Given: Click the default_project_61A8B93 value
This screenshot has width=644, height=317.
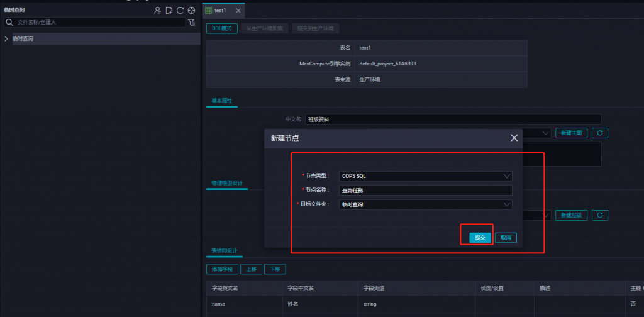Looking at the screenshot, I should 388,64.
